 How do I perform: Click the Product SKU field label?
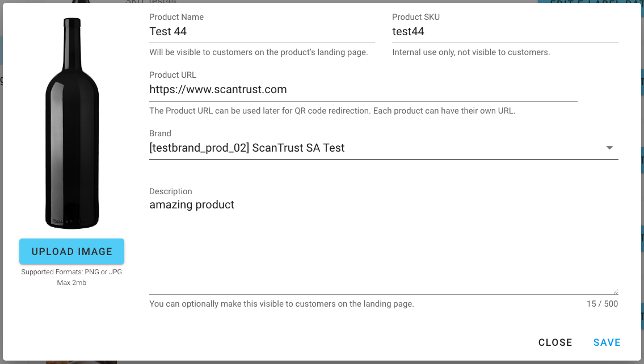click(416, 17)
